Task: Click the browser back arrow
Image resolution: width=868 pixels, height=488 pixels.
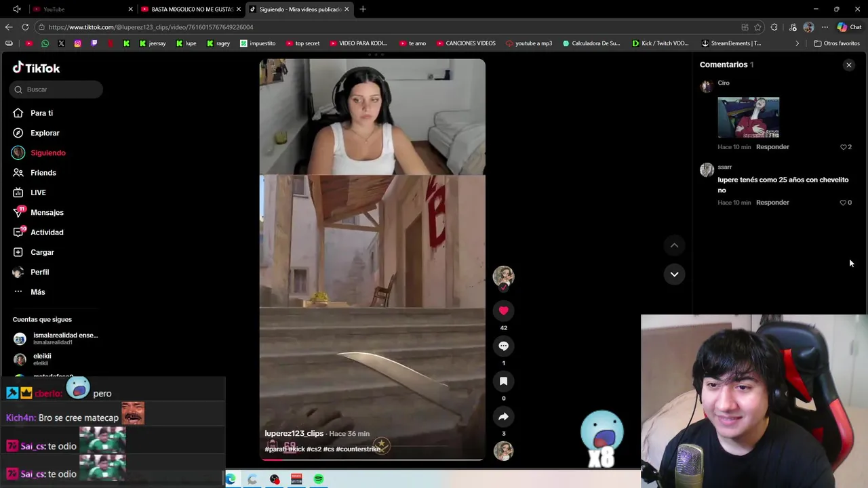Action: point(9,27)
